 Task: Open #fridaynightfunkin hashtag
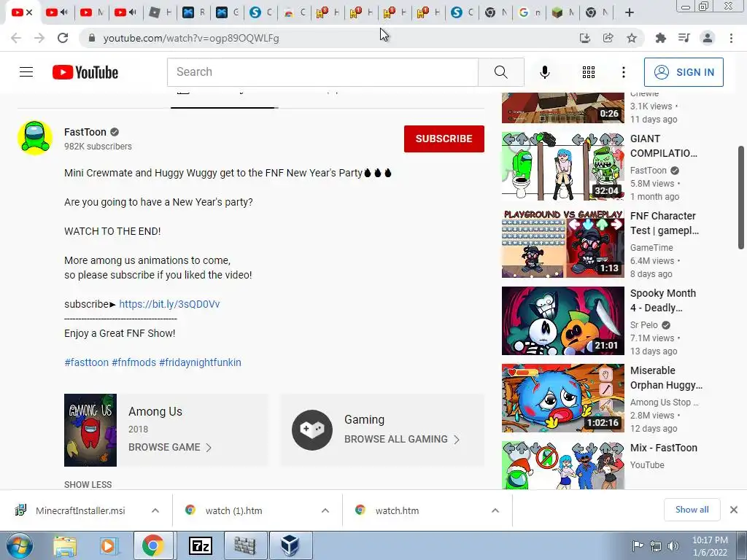[200, 362]
